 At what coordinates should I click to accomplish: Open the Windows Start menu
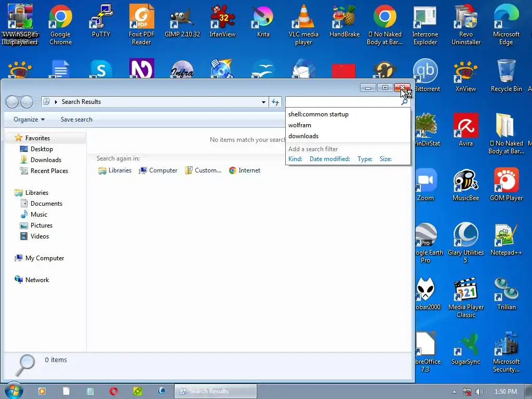[13, 391]
